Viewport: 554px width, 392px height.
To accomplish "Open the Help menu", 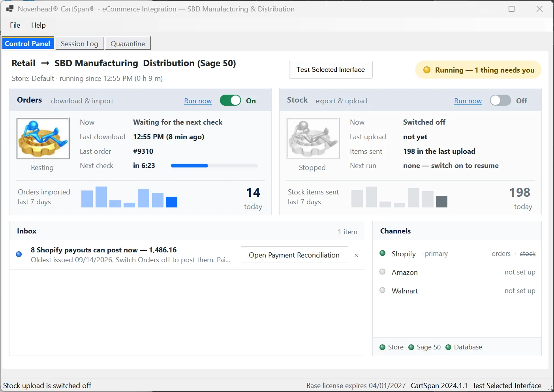I will point(38,25).
